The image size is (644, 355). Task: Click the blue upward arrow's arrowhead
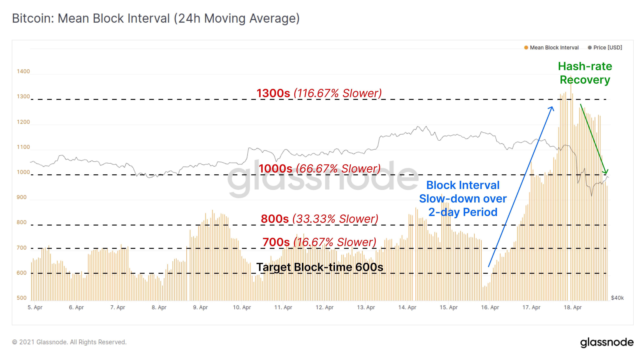(x=552, y=108)
